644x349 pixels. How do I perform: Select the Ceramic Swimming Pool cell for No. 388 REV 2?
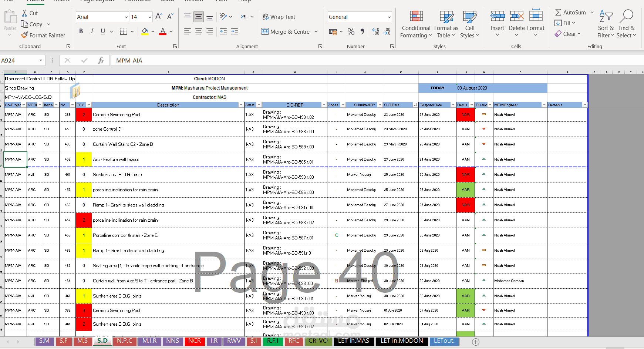point(168,115)
